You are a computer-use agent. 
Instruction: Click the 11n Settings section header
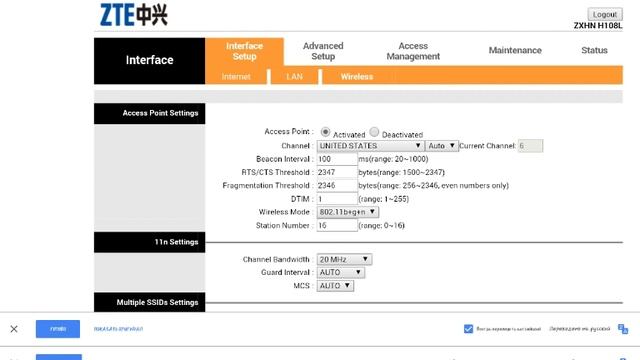click(150, 242)
